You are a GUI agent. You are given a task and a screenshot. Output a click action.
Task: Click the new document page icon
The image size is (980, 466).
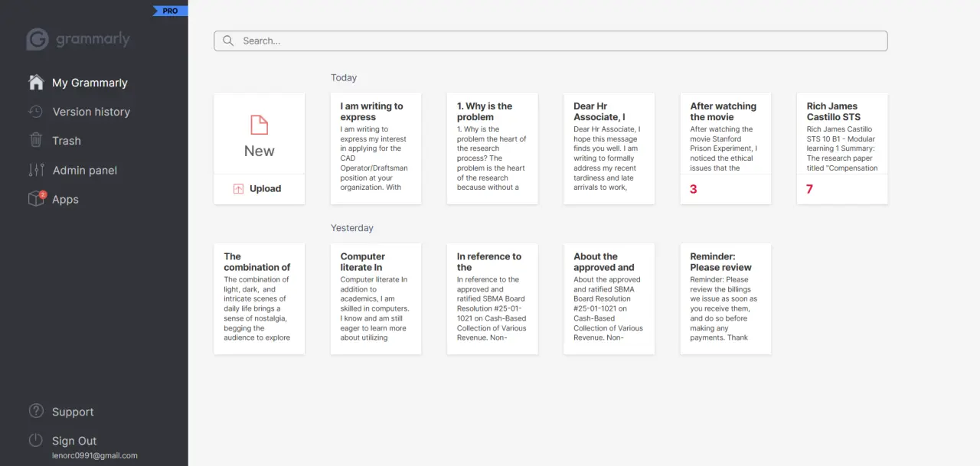click(260, 125)
